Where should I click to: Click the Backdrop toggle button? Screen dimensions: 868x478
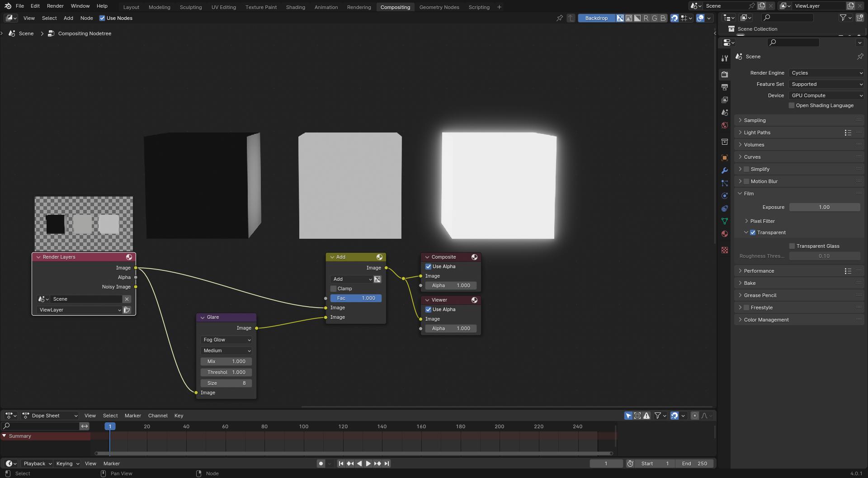point(596,18)
